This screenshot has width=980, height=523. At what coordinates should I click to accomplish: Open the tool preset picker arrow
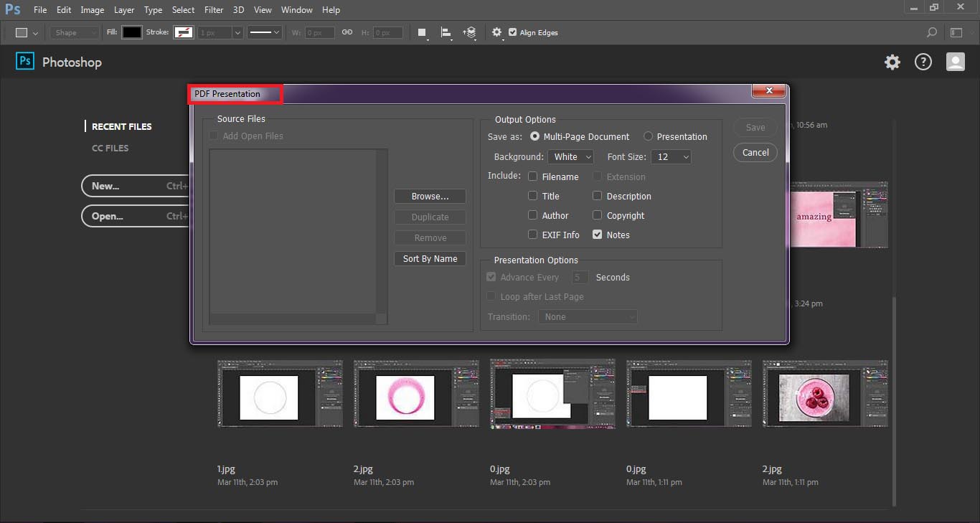pyautogui.click(x=35, y=33)
